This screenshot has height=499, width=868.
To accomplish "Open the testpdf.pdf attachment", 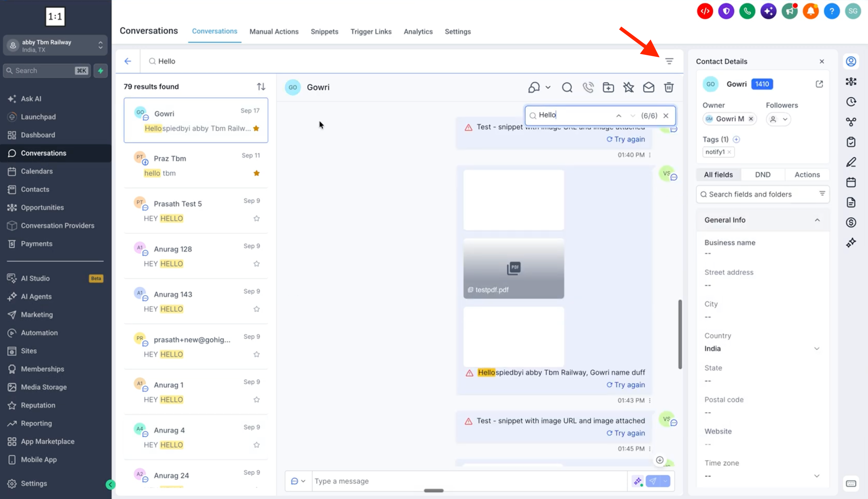I will click(514, 268).
